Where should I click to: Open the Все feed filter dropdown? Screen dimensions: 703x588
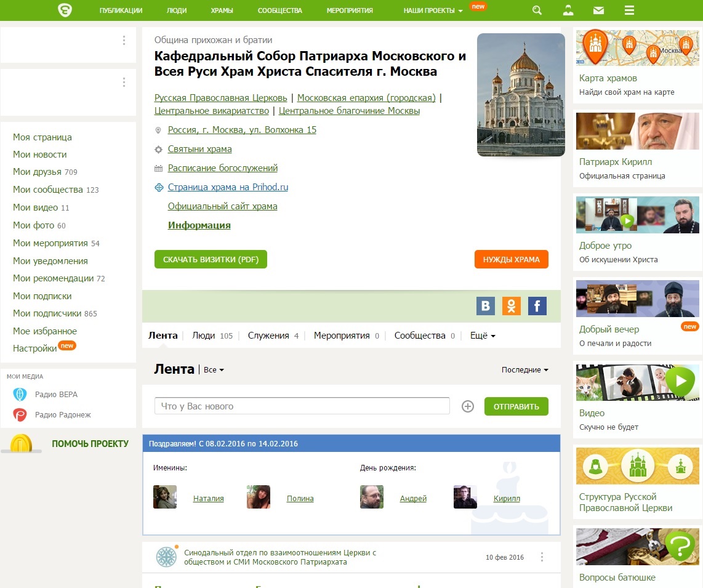point(214,370)
